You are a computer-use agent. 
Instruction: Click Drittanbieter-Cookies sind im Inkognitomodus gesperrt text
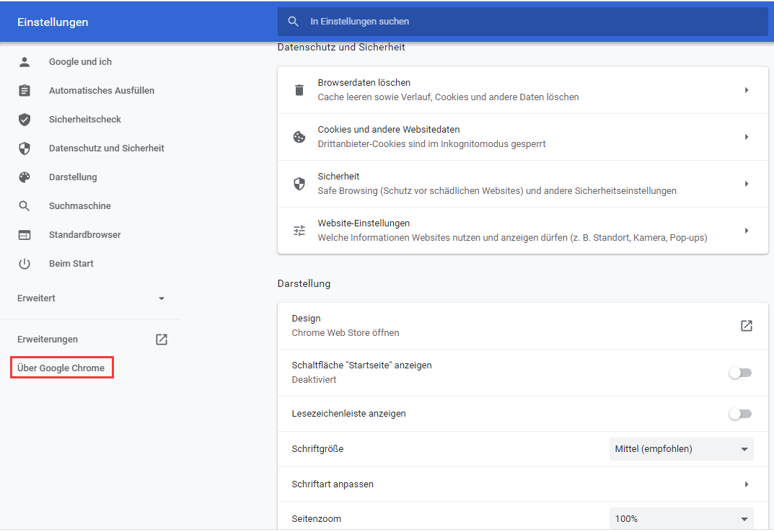pyautogui.click(x=431, y=144)
